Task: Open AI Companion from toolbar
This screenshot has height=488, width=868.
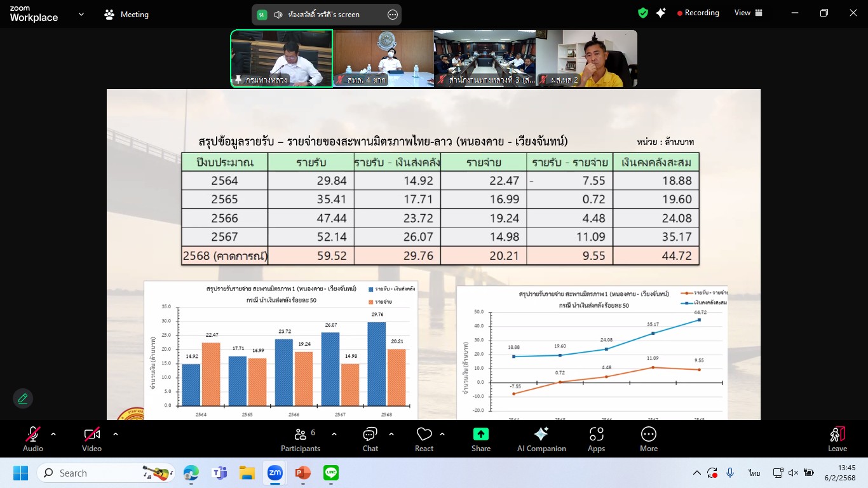Action: (x=541, y=439)
